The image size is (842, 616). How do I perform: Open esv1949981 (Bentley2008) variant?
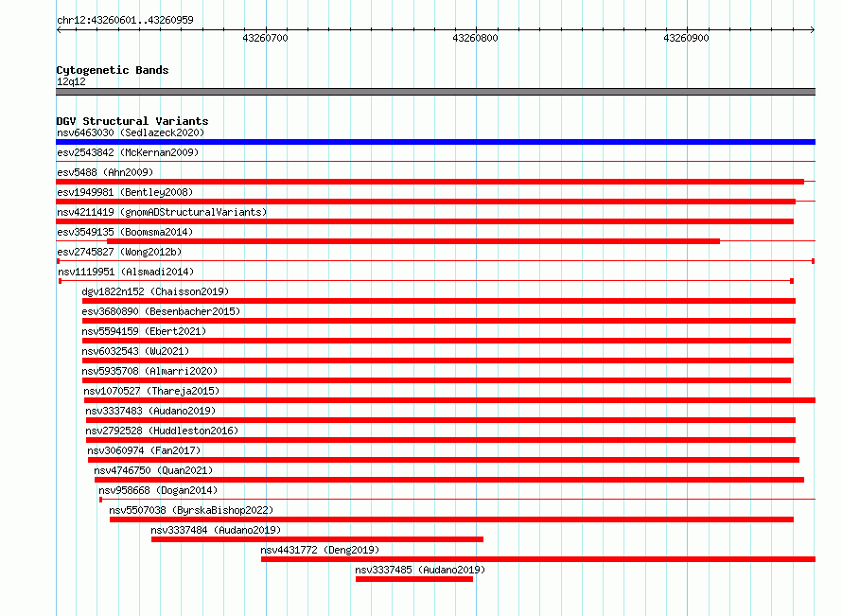(x=125, y=192)
